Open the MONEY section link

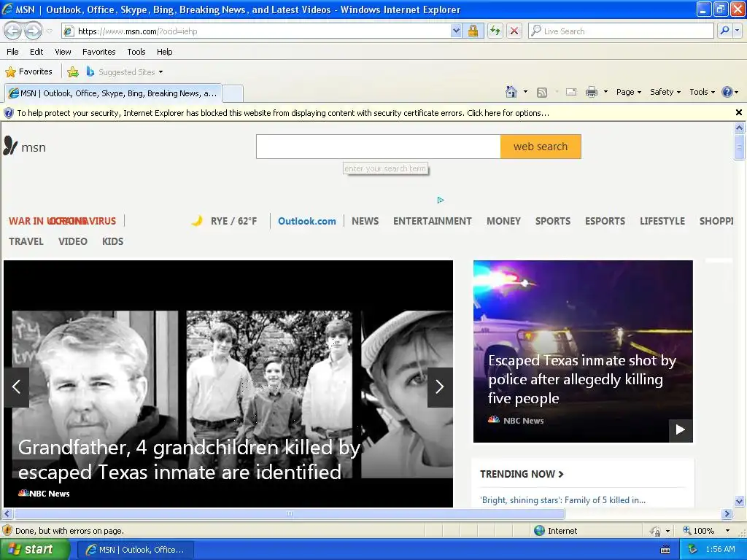pyautogui.click(x=503, y=221)
